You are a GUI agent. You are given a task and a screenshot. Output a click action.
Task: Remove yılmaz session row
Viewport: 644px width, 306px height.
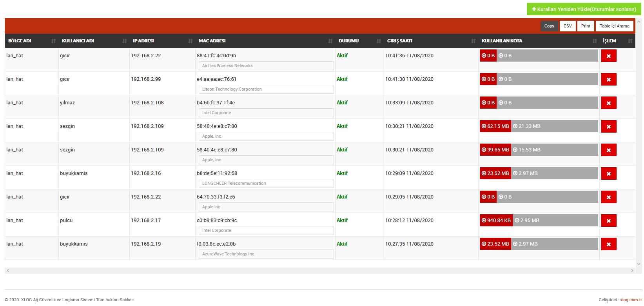point(608,103)
